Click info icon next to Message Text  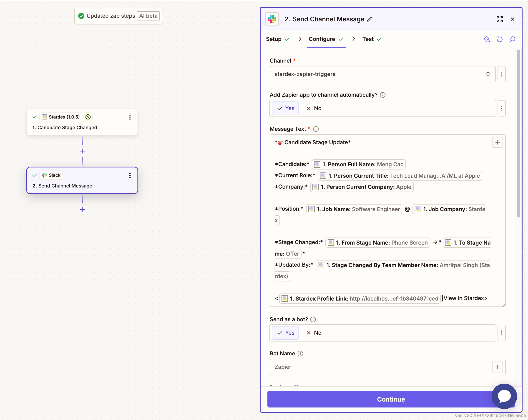tap(316, 129)
